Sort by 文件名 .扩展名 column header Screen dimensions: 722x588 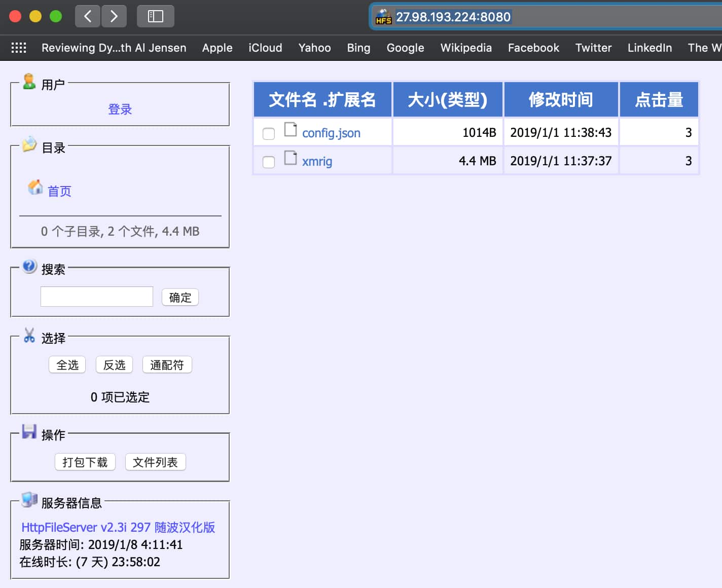click(x=322, y=100)
